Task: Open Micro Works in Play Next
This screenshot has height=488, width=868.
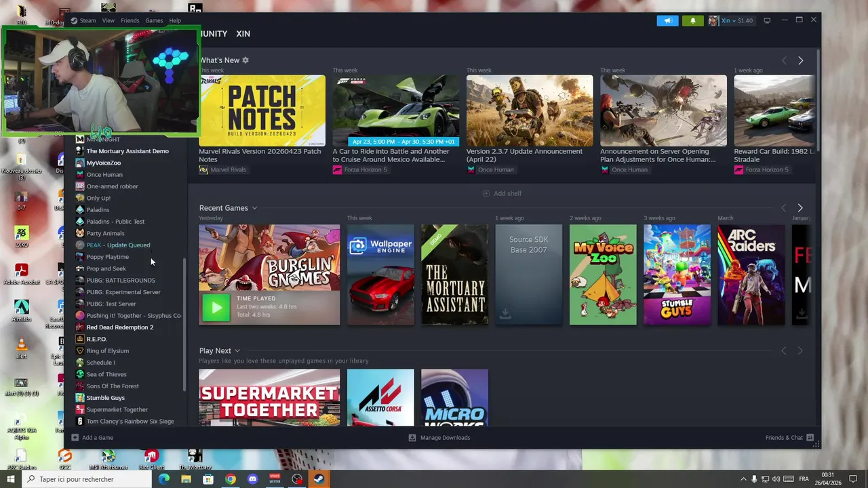Action: pyautogui.click(x=454, y=397)
